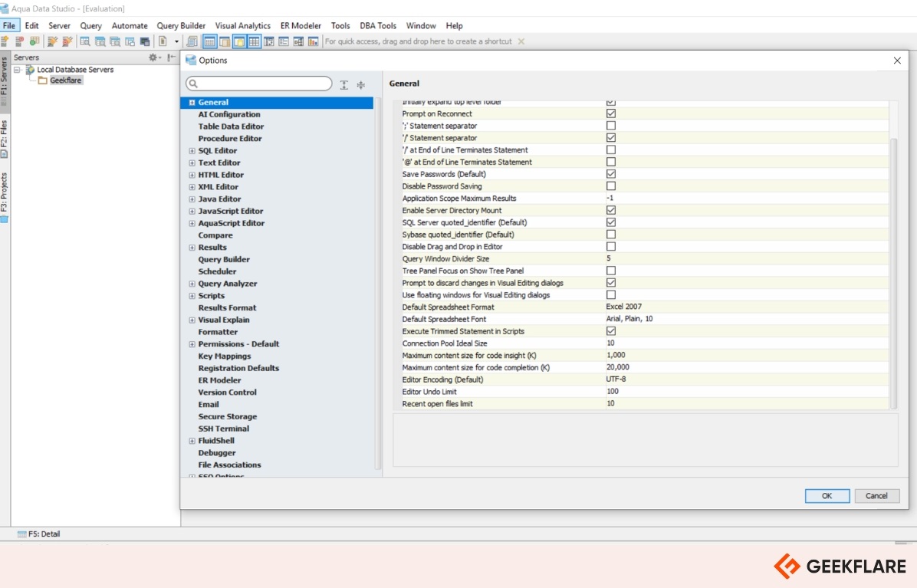Expand the Results options node
The image size is (917, 588).
[192, 248]
